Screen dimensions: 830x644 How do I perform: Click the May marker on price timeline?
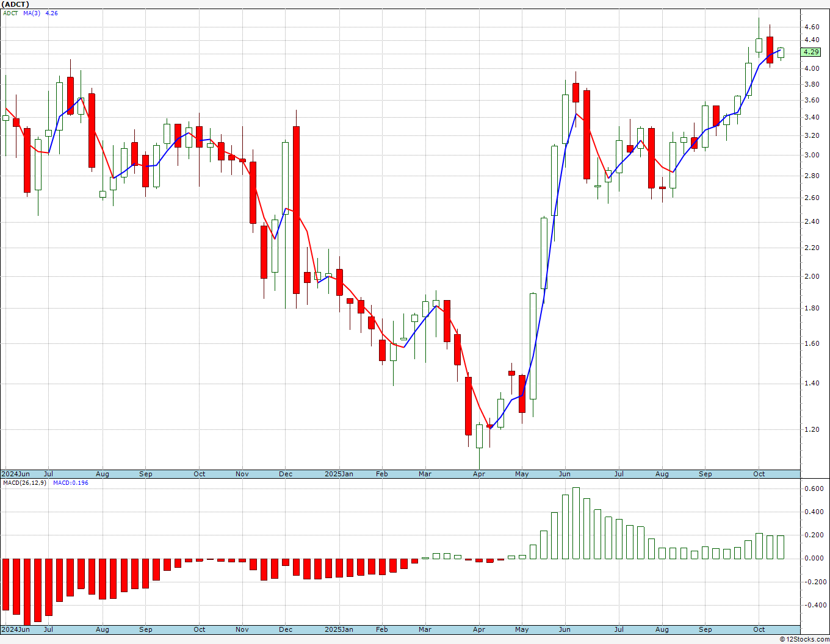coord(522,474)
